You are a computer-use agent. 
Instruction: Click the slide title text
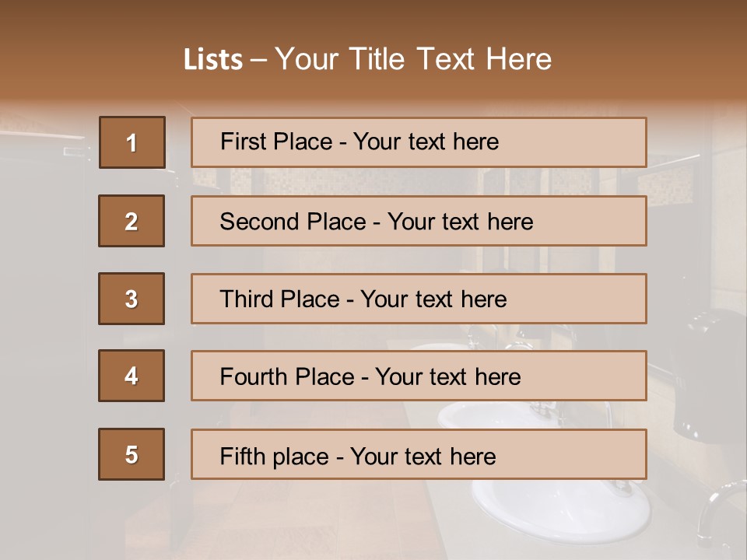point(368,59)
